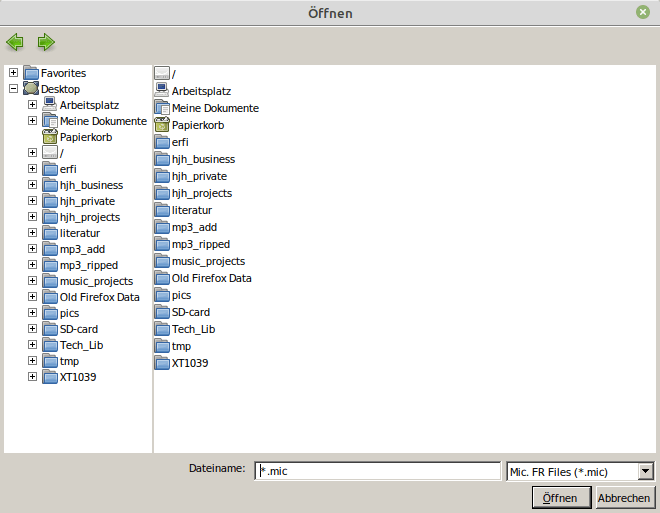Expand the erfi tree node
The width and height of the screenshot is (660, 513).
pos(32,169)
